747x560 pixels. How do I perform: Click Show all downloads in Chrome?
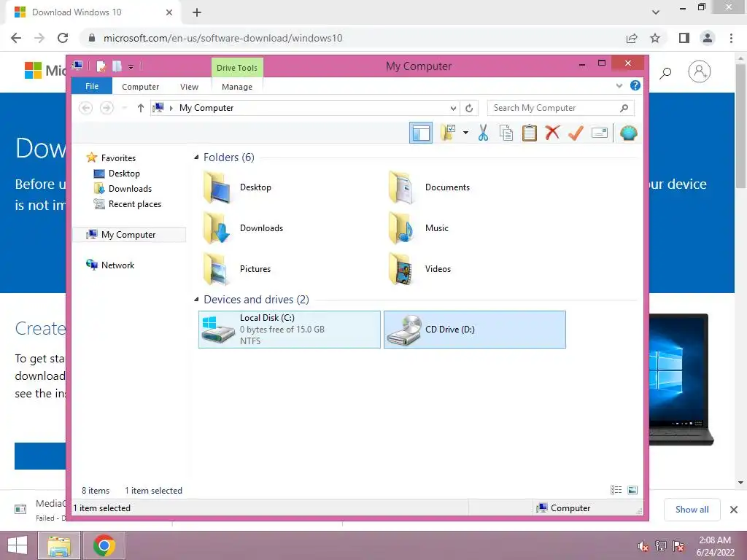692,510
